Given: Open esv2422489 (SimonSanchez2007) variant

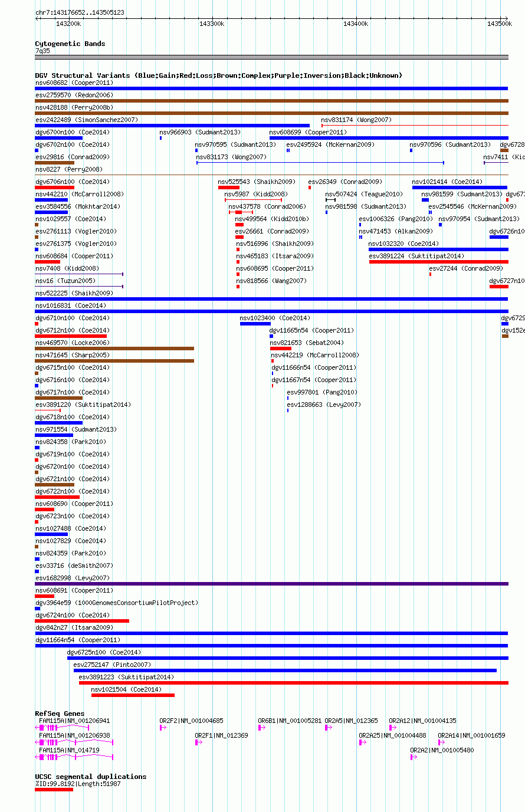Looking at the screenshot, I should point(86,120).
